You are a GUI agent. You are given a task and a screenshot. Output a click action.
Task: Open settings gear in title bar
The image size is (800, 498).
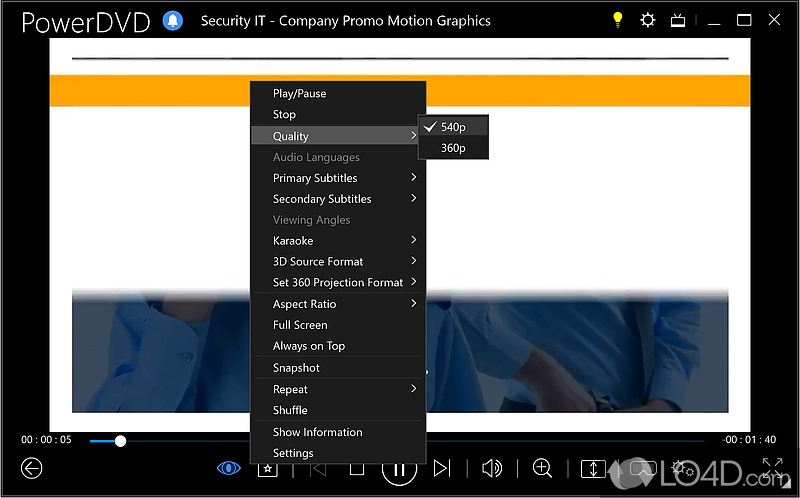(x=647, y=20)
